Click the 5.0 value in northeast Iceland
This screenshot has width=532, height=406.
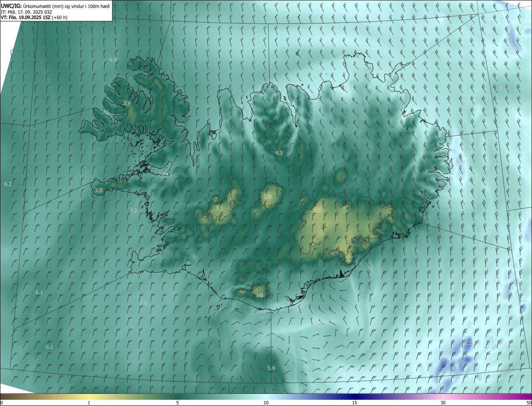tap(407, 130)
